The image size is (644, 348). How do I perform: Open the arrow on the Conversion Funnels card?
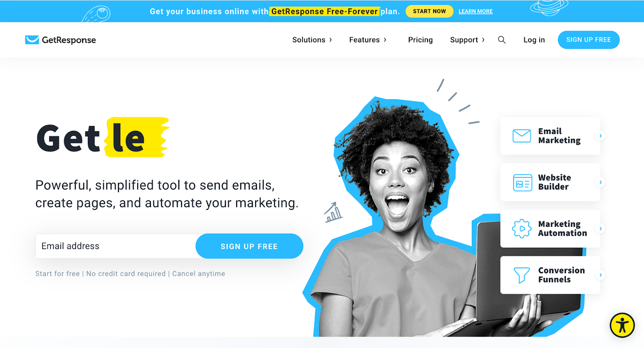pyautogui.click(x=600, y=275)
